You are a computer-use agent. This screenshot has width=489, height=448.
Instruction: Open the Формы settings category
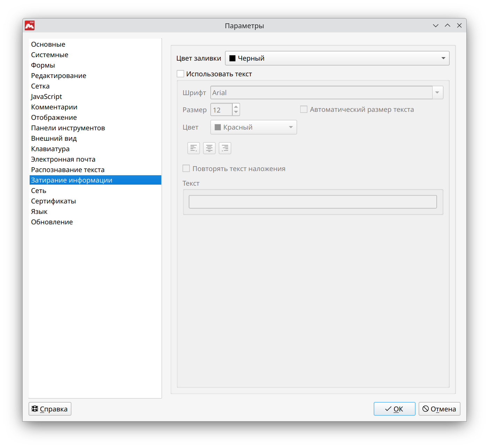click(x=95, y=65)
